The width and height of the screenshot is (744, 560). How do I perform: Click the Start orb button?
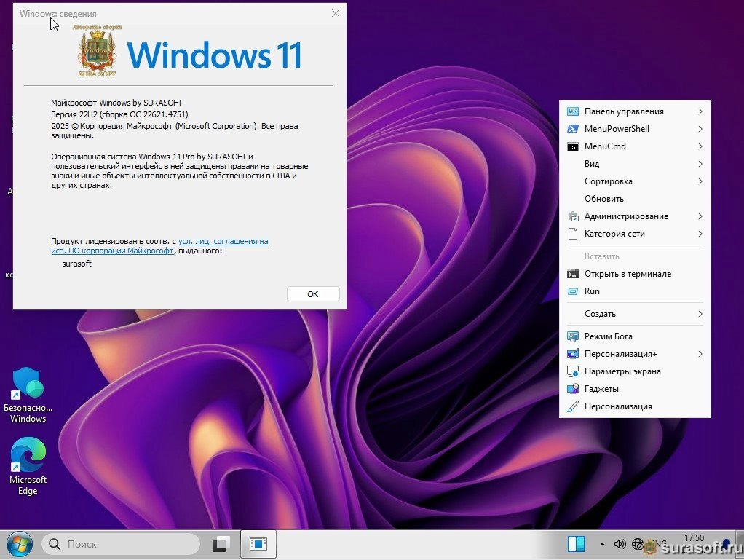point(19,544)
